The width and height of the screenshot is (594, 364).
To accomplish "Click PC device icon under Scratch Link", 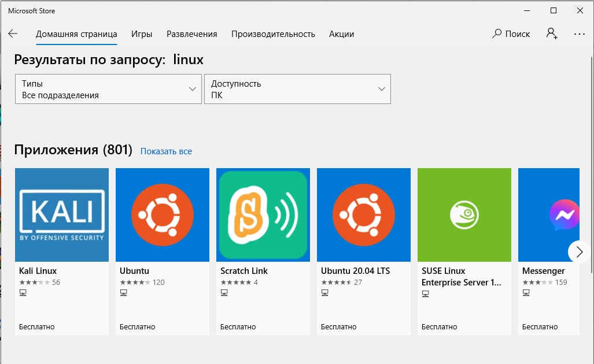I will pyautogui.click(x=224, y=292).
